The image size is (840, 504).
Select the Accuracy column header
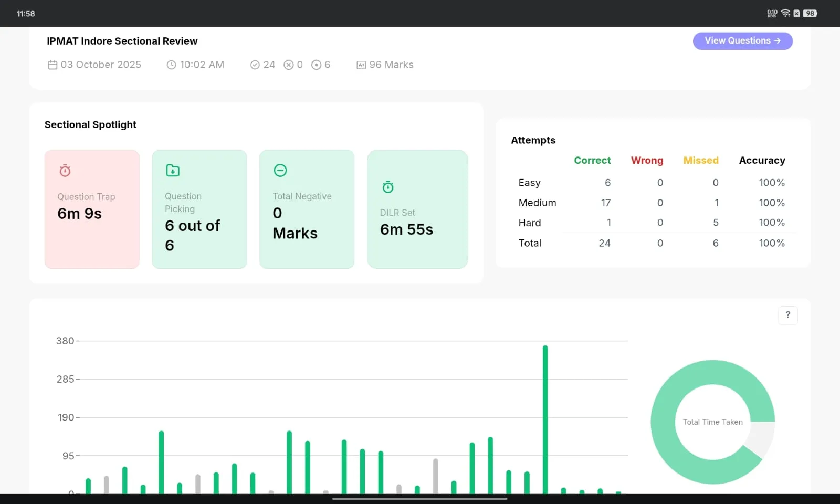pos(762,161)
